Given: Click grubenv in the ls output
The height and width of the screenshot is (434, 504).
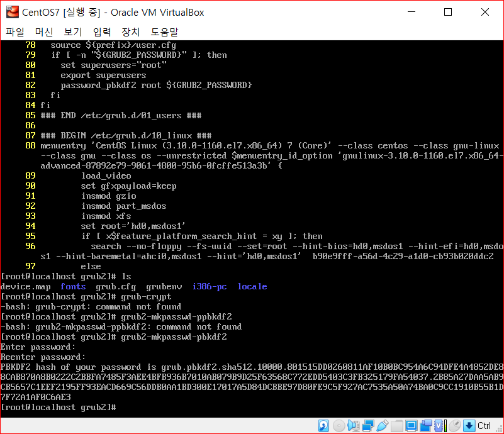Looking at the screenshot, I should click(x=164, y=287).
